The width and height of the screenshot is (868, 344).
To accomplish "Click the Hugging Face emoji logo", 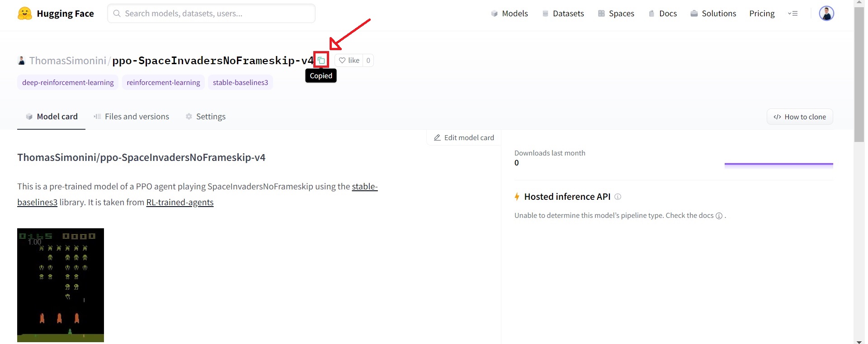I will (x=25, y=14).
